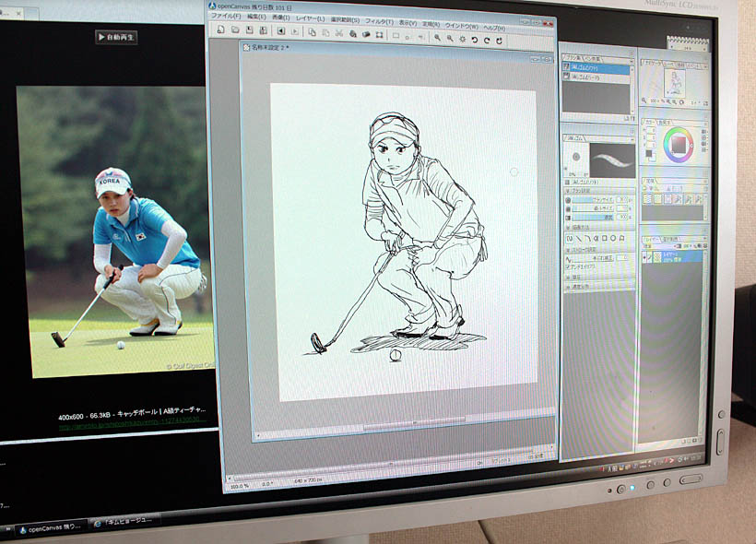Switch to the ブラシ集 tab

(573, 58)
